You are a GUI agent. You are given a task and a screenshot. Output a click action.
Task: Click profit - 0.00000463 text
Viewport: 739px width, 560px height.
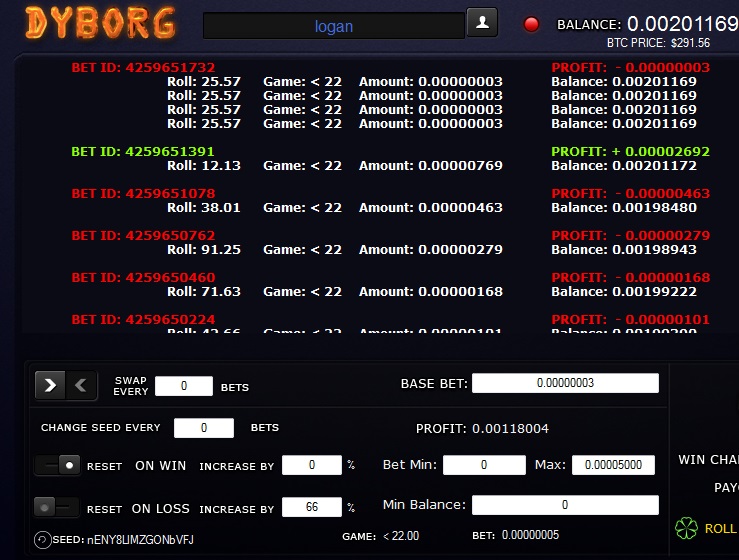pos(631,193)
